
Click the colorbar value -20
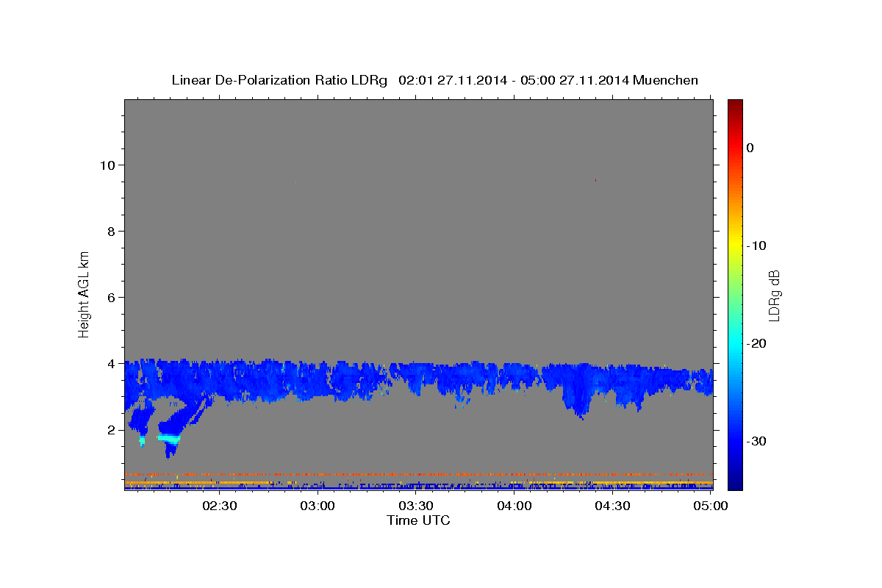[x=757, y=343]
